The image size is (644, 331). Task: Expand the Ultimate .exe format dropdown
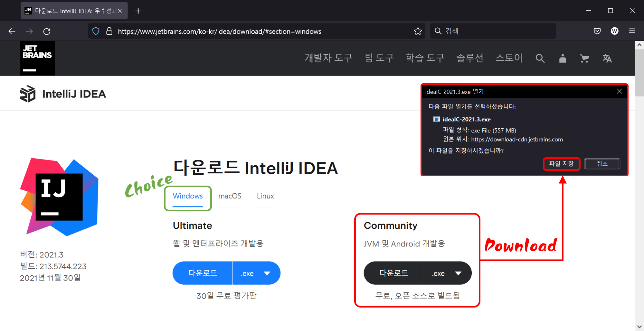click(x=257, y=273)
